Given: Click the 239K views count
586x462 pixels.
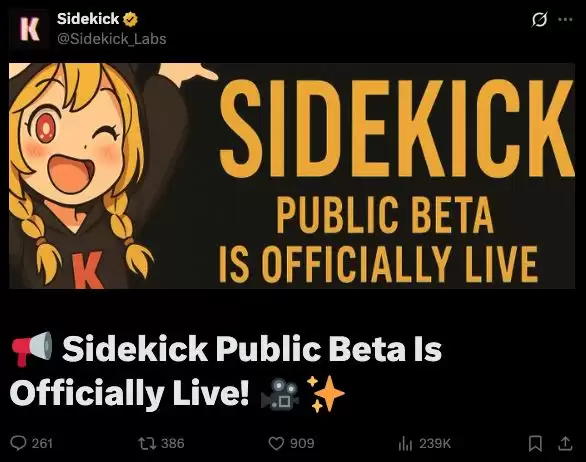Looking at the screenshot, I should click(435, 444).
